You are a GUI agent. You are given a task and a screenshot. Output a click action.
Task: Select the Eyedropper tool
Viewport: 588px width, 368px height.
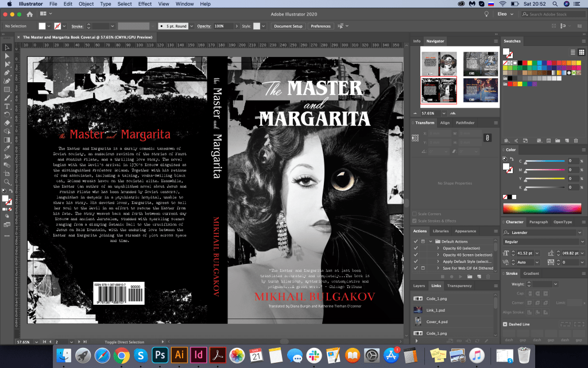tap(7, 148)
